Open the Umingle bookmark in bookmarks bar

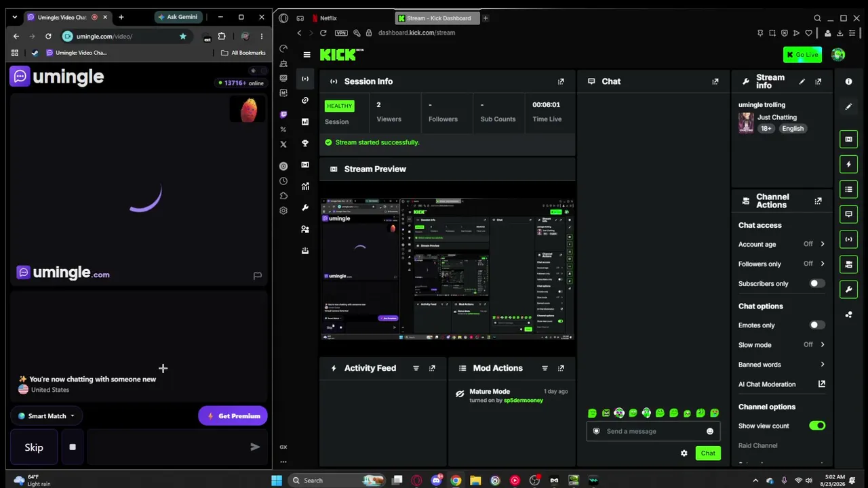pos(77,53)
